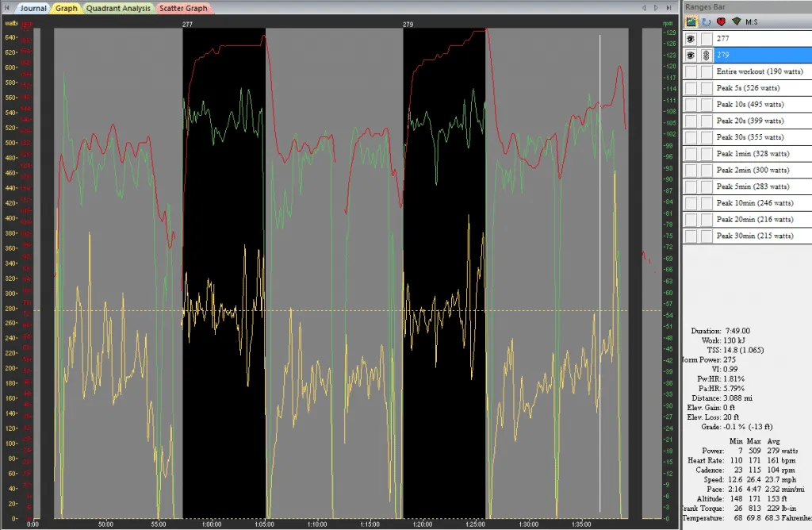Select range 277 in the Ranges Bar list
The width and height of the screenshot is (812, 530).
(x=763, y=39)
